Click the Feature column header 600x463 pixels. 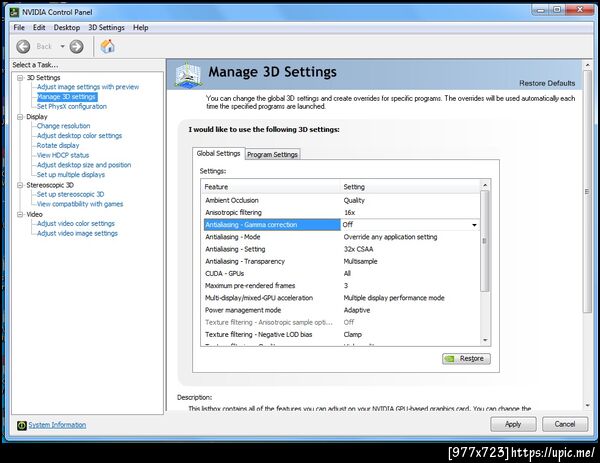[x=271, y=187]
